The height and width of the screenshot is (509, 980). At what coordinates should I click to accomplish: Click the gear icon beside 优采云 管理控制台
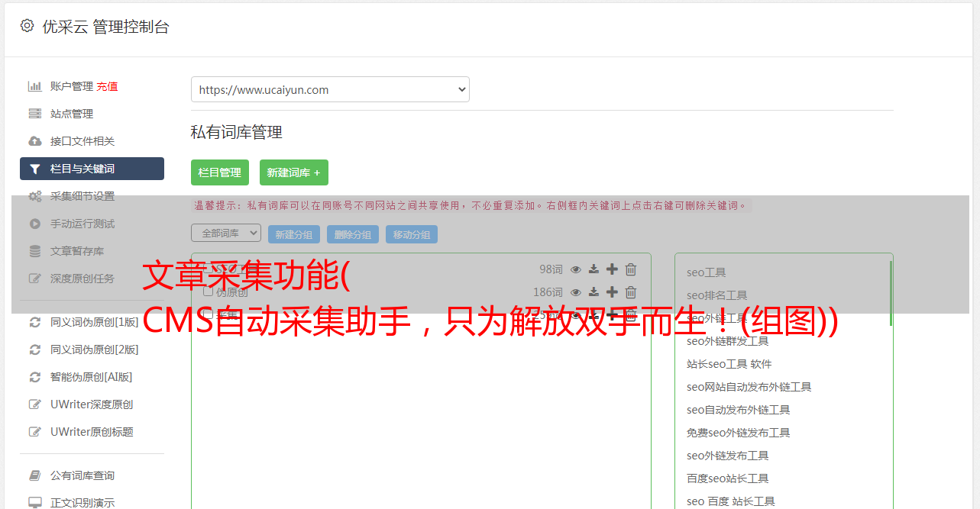[27, 26]
